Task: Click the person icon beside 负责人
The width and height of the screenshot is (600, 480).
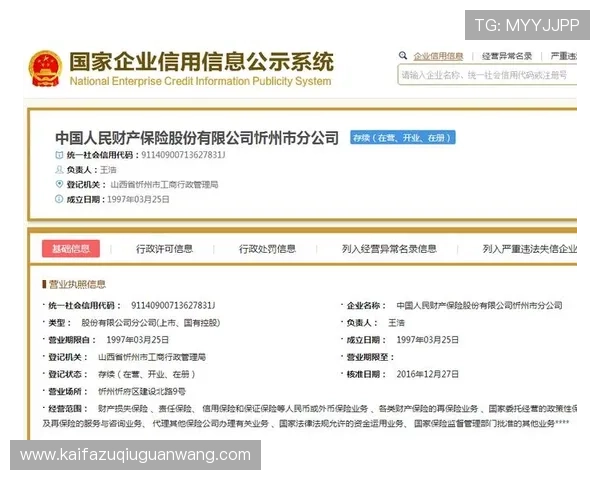Action: [x=59, y=170]
